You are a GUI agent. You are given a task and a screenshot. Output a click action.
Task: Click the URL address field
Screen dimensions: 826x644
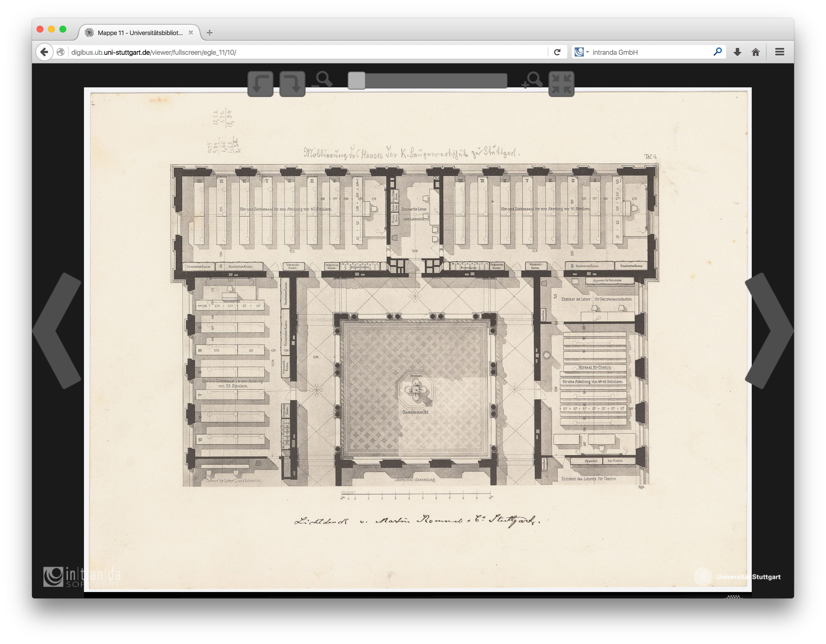pos(307,52)
